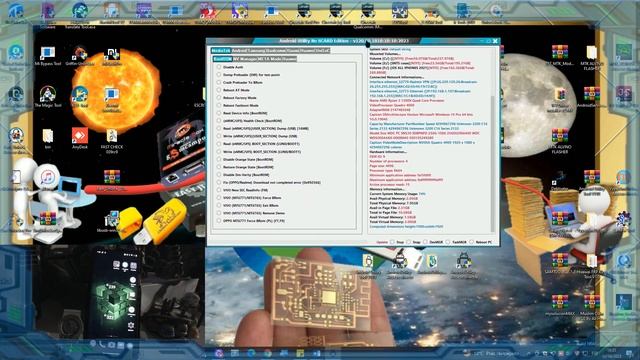Open the Griffin Unlocker desktop shortcut
This screenshot has width=640, height=360.
click(x=80, y=56)
